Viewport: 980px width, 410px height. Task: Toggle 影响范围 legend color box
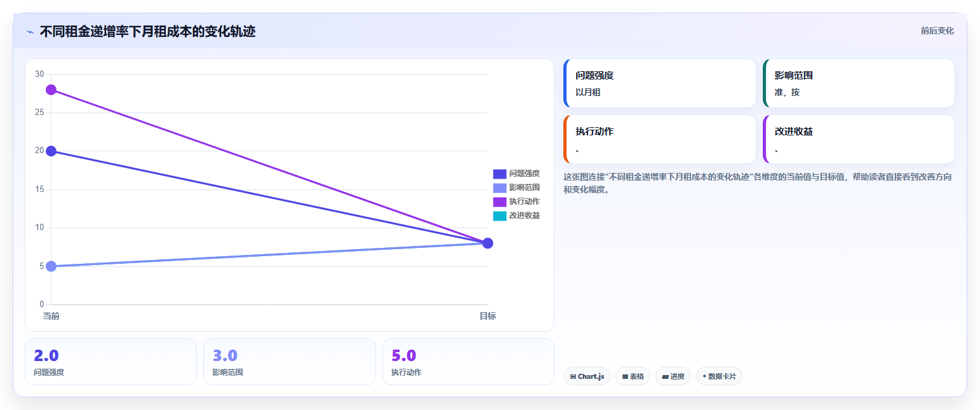pos(499,188)
